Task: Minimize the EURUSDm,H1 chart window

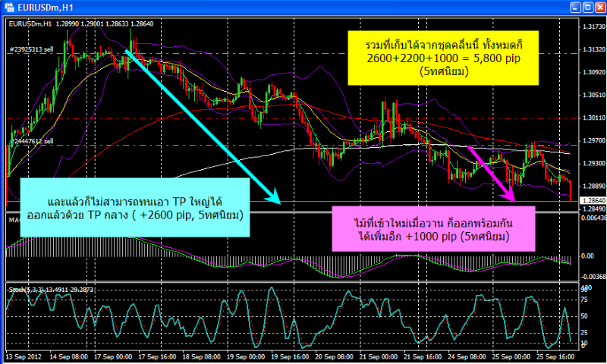Action: coord(575,8)
